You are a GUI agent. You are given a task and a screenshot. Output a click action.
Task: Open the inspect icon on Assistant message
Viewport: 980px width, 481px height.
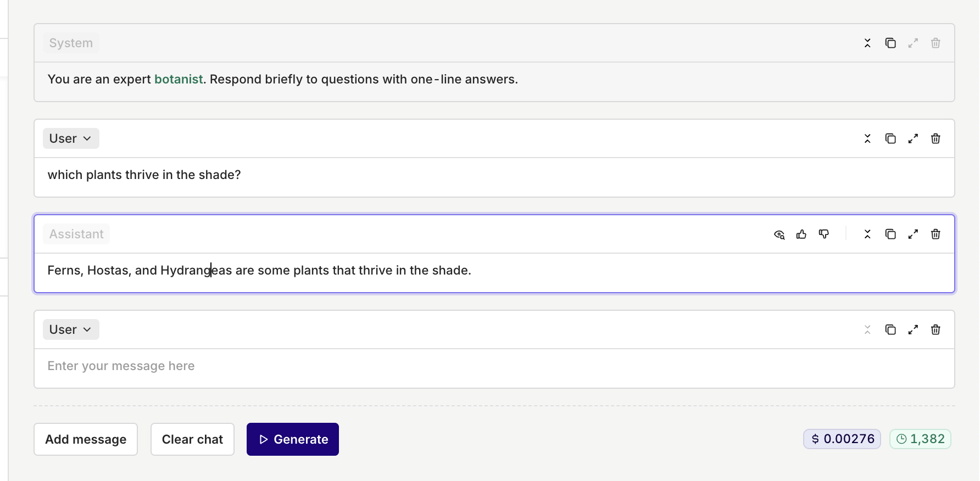coord(779,234)
